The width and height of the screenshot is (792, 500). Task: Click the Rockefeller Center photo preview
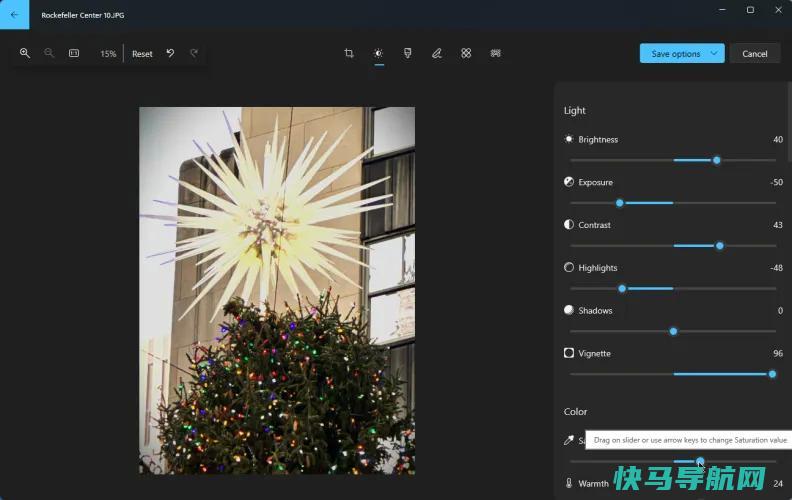pos(277,290)
